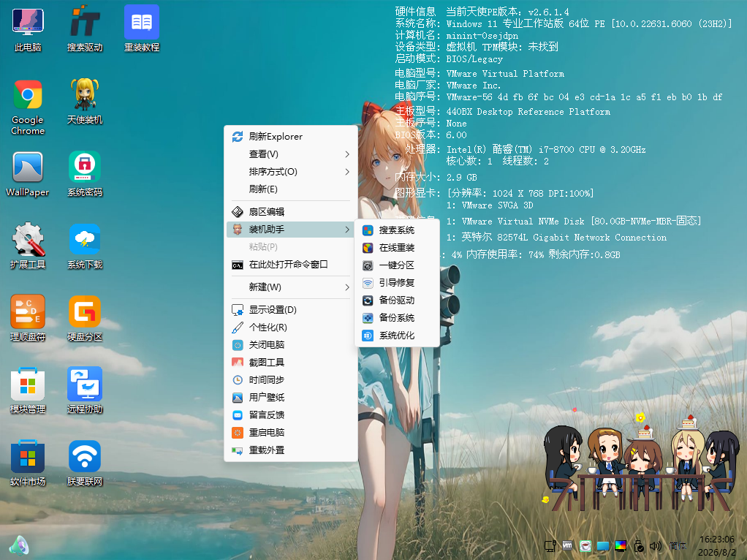Click the speaker icon at bottom-left corner
Image resolution: width=747 pixels, height=560 pixels.
pyautogui.click(x=19, y=545)
